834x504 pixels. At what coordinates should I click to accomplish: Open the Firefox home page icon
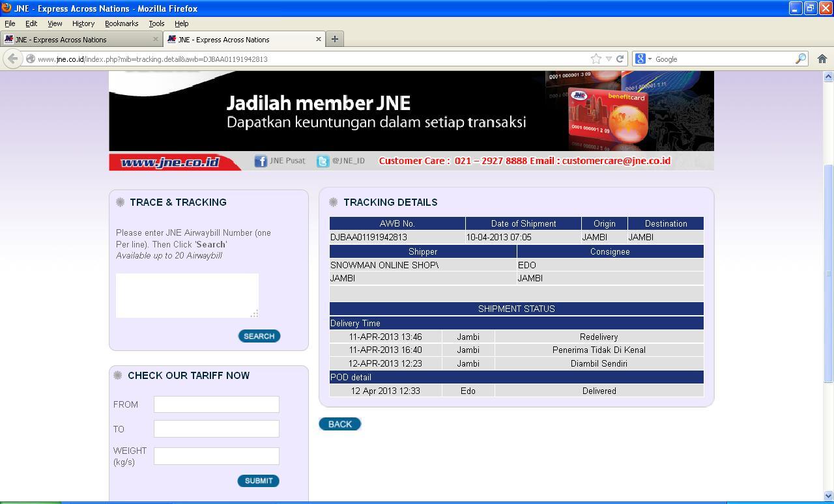click(822, 59)
